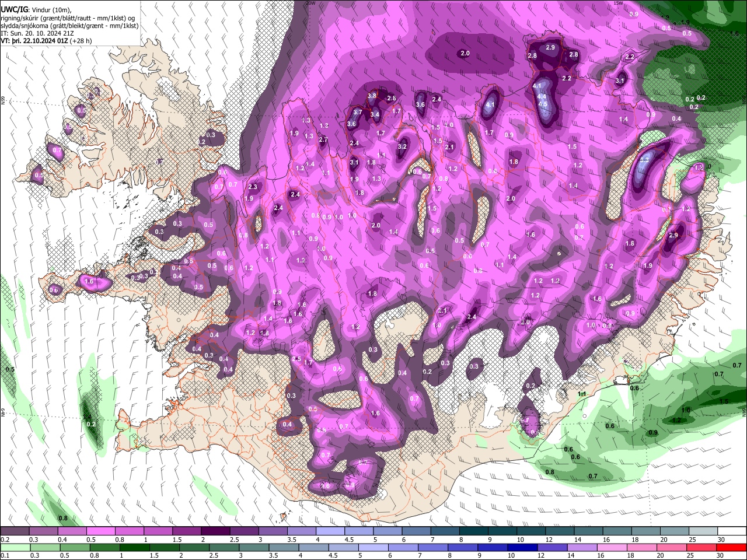The image size is (747, 560).
Task: Pick the navy blue swatch above lower-row label 10
Action: 522,548
